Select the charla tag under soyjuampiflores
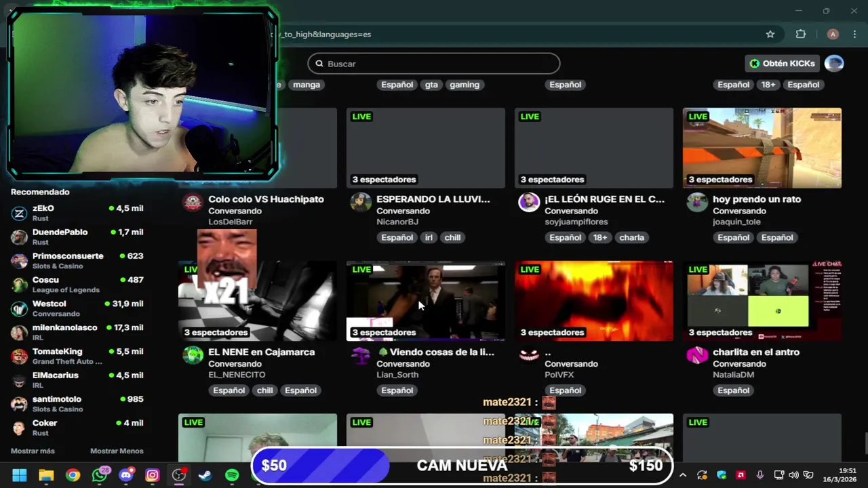 pos(631,237)
